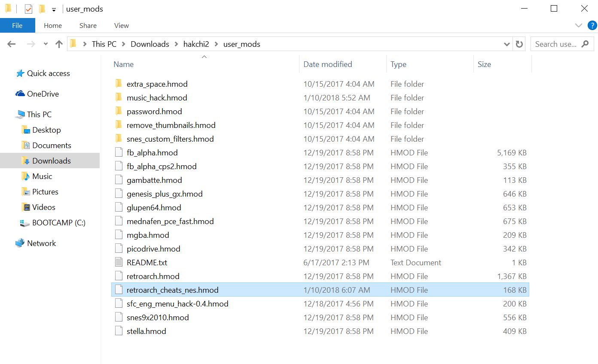The width and height of the screenshot is (598, 364).
Task: Click 'Downloads' in the address bar
Action: tap(150, 44)
